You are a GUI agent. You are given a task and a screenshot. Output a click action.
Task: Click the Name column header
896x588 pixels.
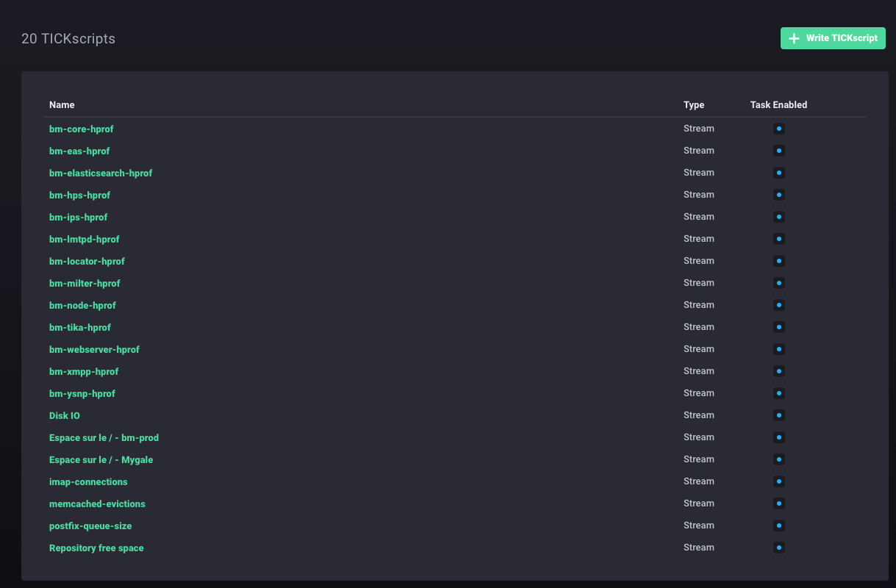click(x=62, y=105)
